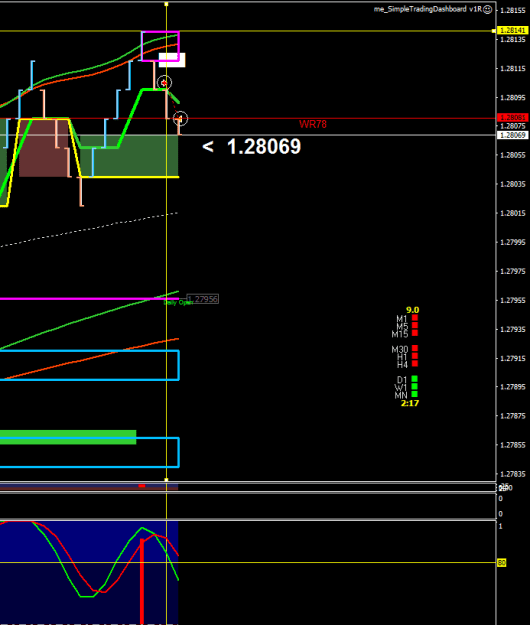Click the D1 green timeframe indicator square

point(415,379)
